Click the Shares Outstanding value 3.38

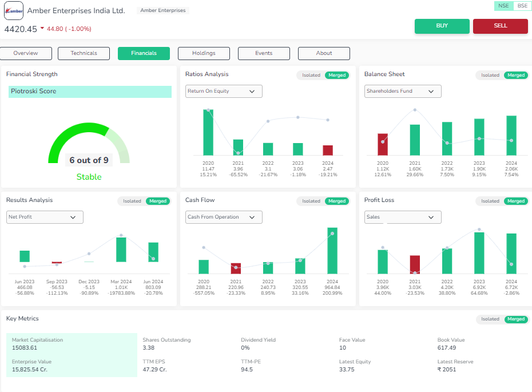[149, 348]
